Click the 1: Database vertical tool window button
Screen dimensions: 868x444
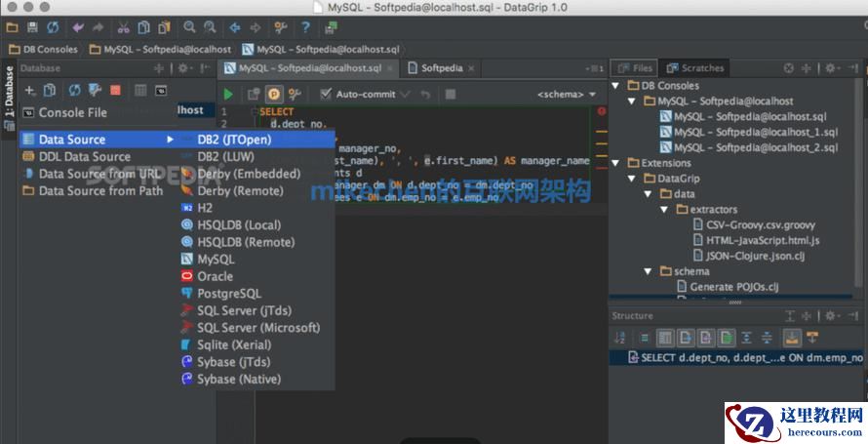(x=9, y=92)
